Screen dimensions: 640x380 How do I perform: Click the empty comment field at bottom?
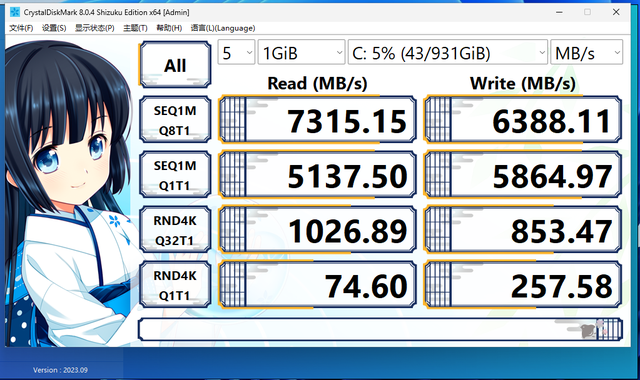click(380, 329)
